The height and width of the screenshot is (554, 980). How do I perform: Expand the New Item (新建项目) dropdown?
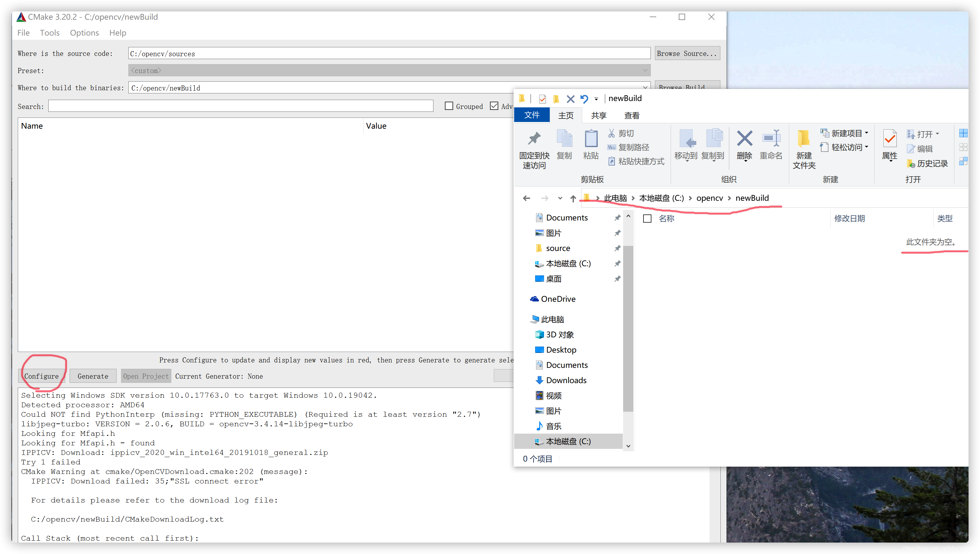click(x=867, y=133)
